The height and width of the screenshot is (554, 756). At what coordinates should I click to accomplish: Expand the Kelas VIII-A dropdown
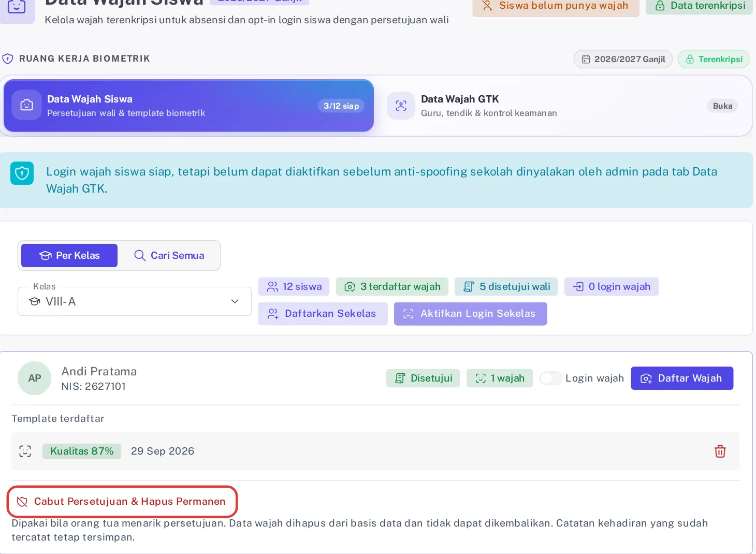(x=135, y=301)
